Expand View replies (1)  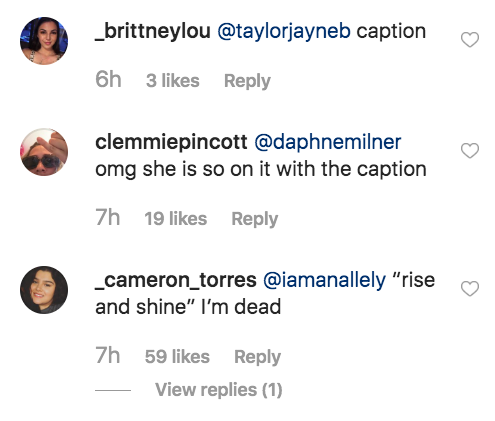pyautogui.click(x=219, y=390)
